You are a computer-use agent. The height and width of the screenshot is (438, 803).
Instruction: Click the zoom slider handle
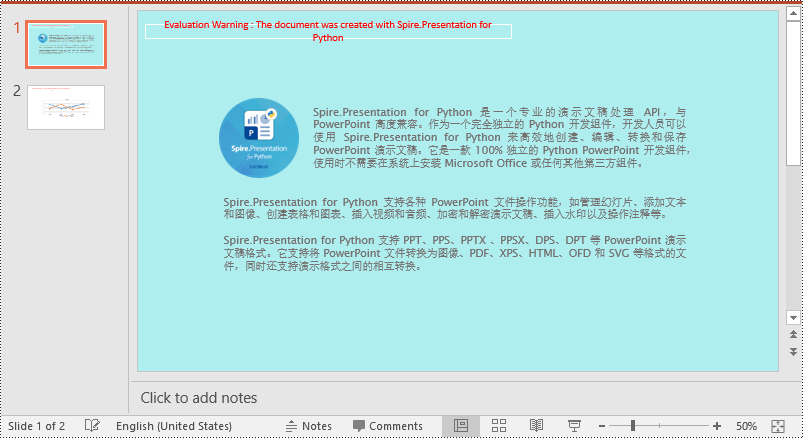coord(633,426)
